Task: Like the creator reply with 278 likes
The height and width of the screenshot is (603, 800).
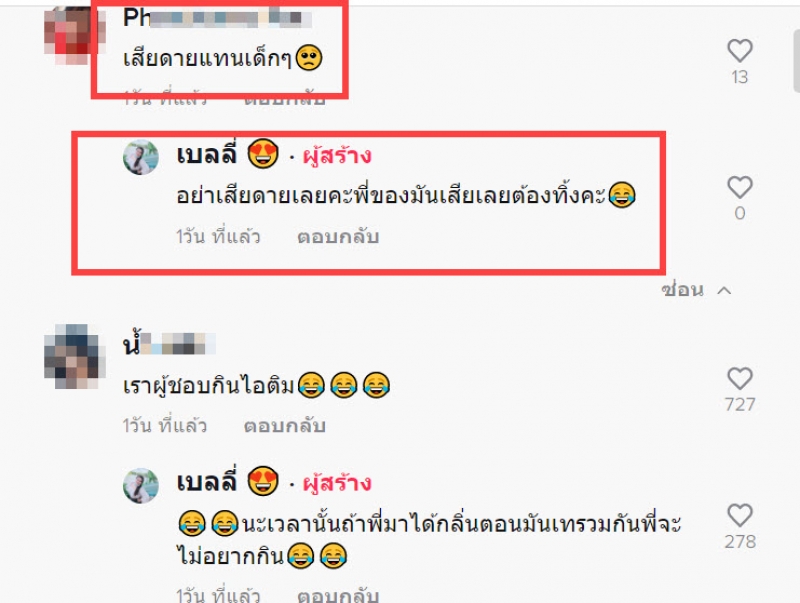Action: pyautogui.click(x=739, y=515)
